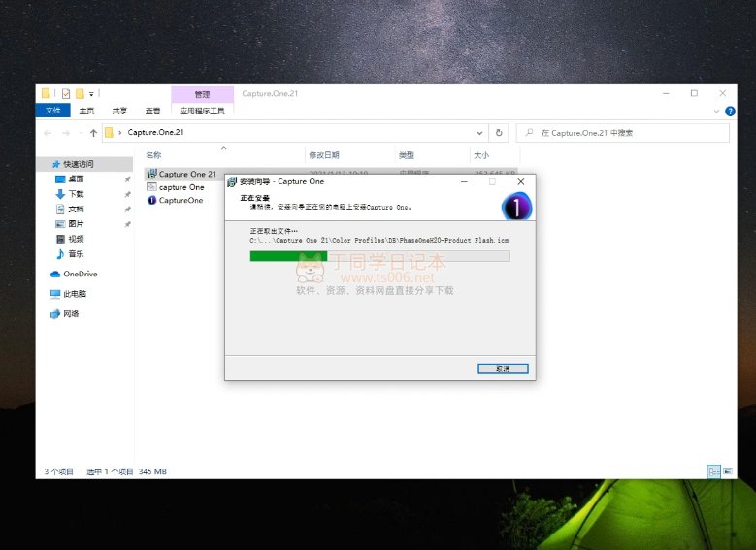756x550 pixels.
Task: Minimize the installer wizard dialog
Action: [x=464, y=181]
